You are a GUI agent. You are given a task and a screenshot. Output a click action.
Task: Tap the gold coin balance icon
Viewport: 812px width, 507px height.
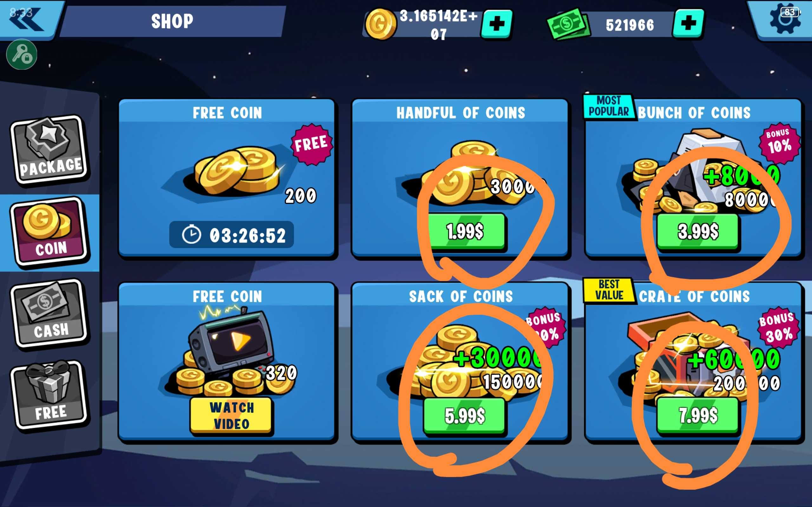click(x=380, y=24)
